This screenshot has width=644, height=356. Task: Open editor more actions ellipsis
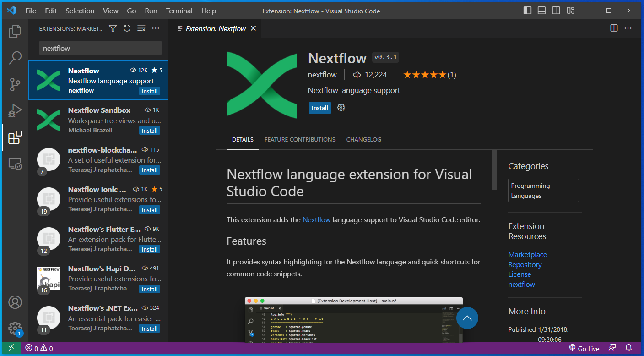click(x=628, y=28)
